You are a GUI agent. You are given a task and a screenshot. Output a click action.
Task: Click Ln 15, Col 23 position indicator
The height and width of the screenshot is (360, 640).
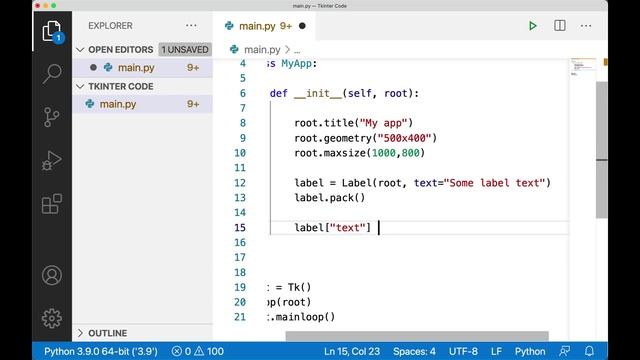[x=352, y=351]
